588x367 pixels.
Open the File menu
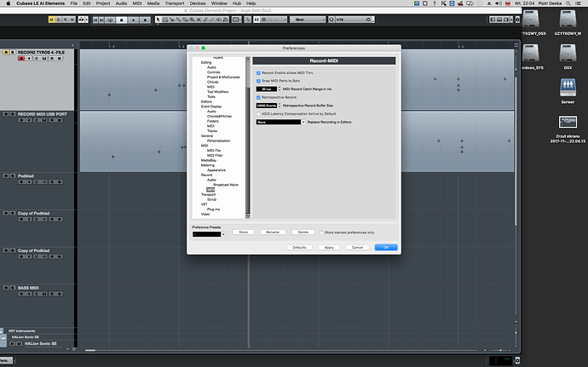(x=74, y=3)
